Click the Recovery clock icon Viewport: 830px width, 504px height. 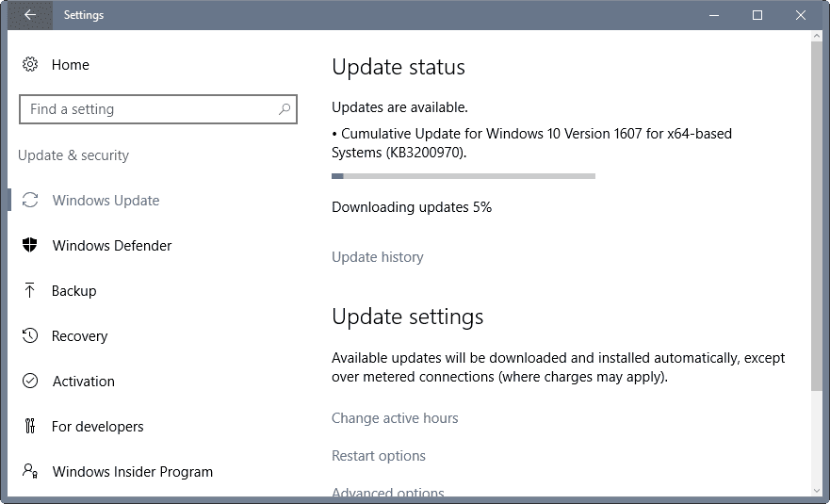tap(29, 335)
